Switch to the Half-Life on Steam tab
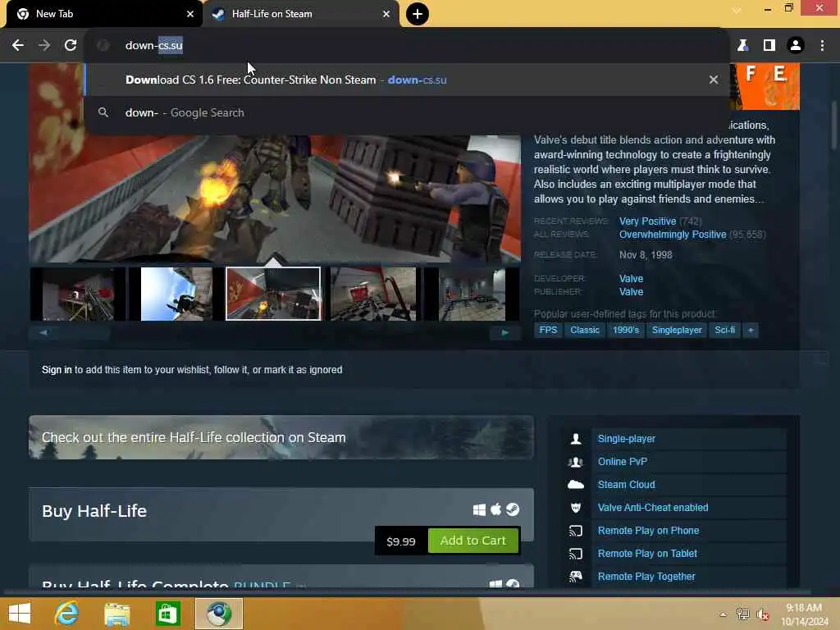The image size is (840, 630). click(x=300, y=14)
